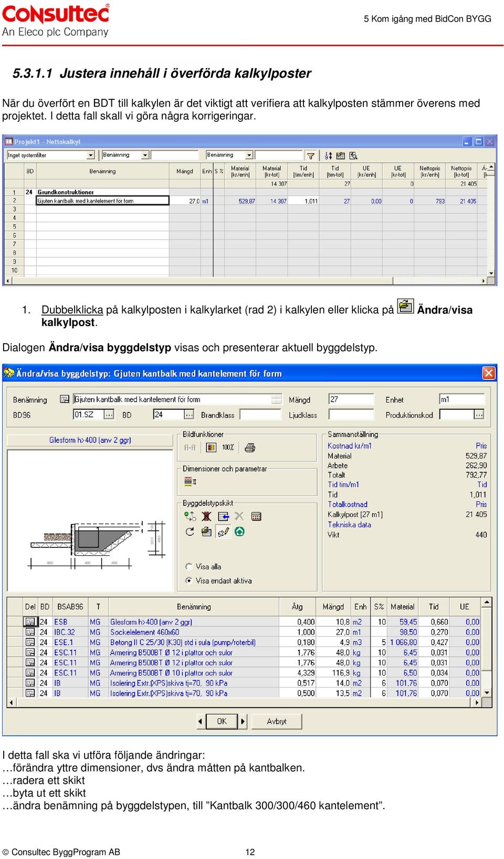504x859 pixels.
Task: Click the Dubbelklicka underlined text in step 1
Action: coord(72,310)
